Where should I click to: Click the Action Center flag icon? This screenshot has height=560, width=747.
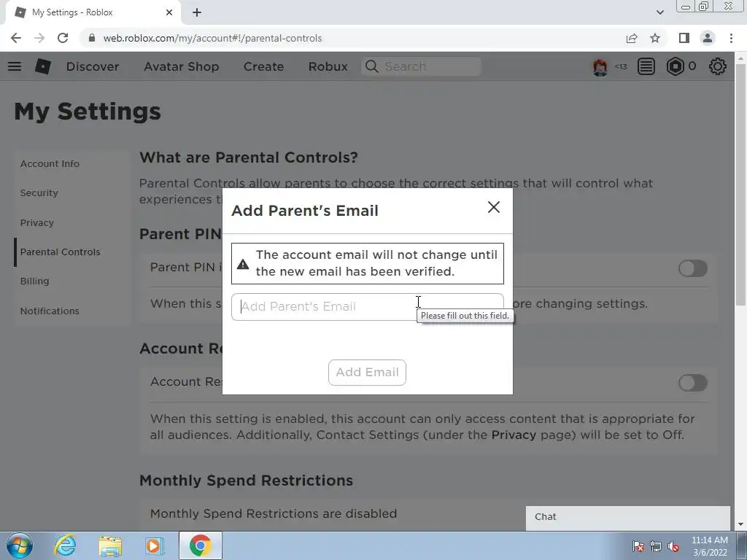(638, 546)
